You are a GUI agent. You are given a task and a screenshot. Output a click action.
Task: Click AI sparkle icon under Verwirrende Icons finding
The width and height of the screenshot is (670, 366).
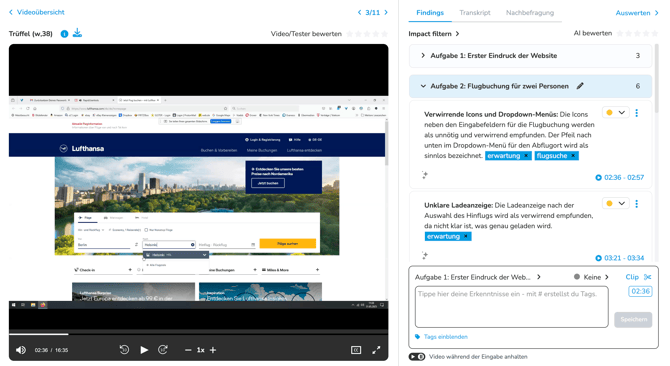(425, 175)
